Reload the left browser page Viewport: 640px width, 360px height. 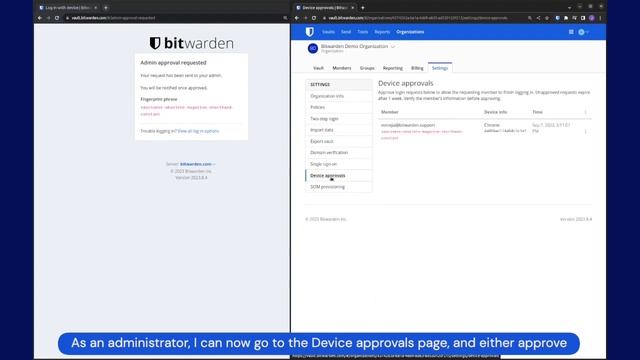(57, 18)
